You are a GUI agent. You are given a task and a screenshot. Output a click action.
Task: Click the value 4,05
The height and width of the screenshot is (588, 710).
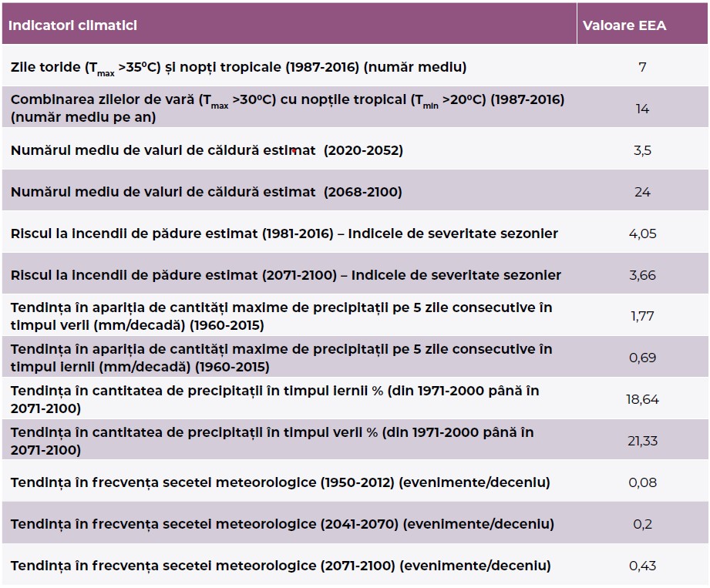642,234
